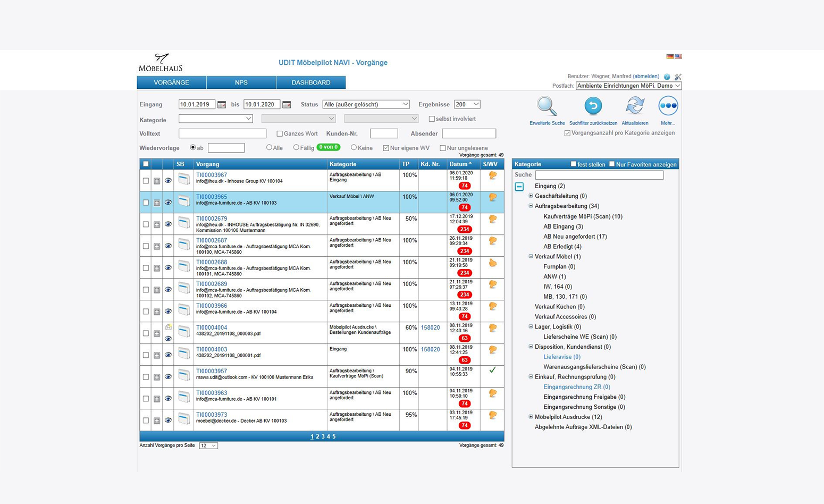Collapse the Auftragsbearbeitung (34) tree node
Screen dimensions: 824x504
pyautogui.click(x=531, y=206)
